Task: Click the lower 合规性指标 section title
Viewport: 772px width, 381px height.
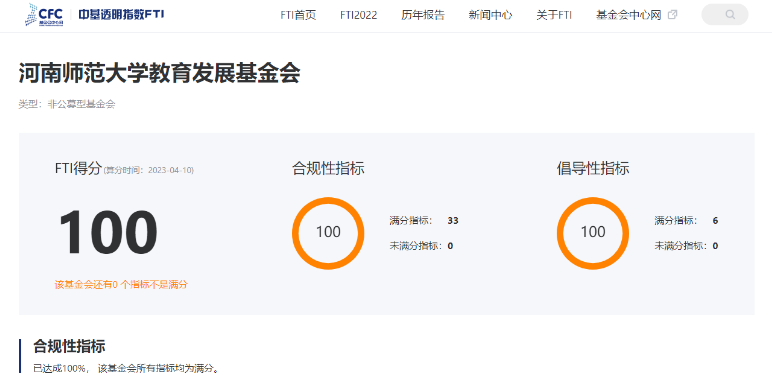Action: point(69,346)
